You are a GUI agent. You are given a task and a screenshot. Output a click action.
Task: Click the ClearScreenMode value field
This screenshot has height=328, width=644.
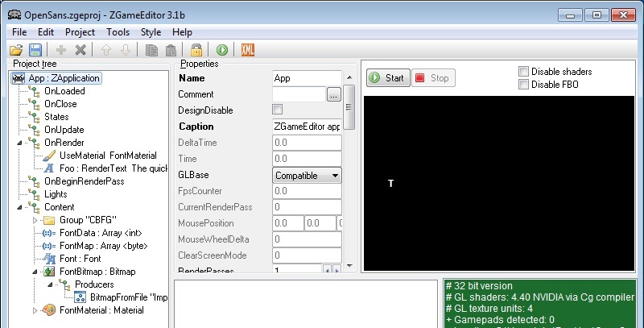(307, 255)
